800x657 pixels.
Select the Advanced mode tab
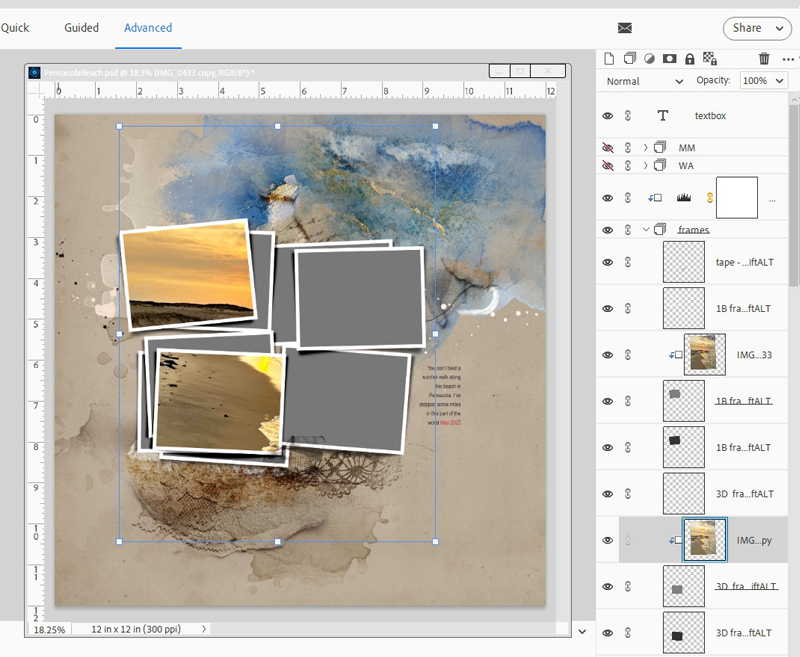148,28
